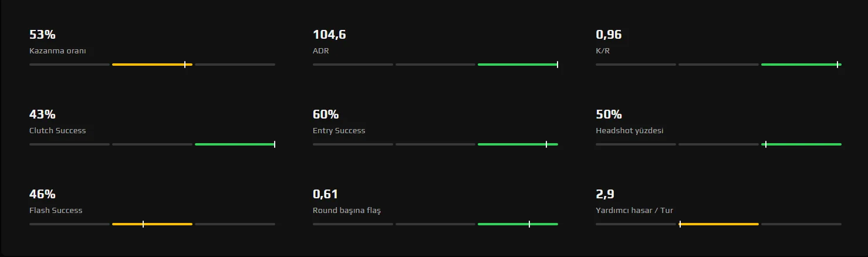Click the Flash Success progress bar

(152, 224)
